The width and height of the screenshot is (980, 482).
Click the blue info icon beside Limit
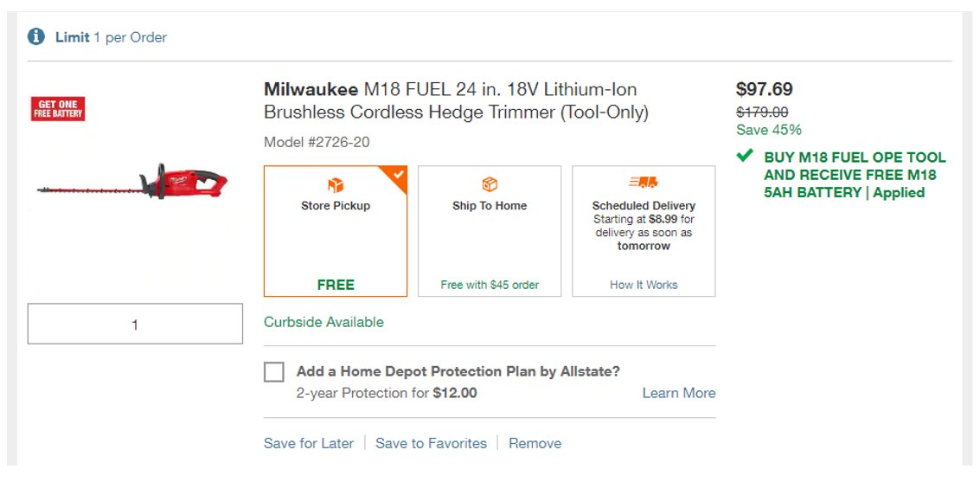(x=36, y=37)
